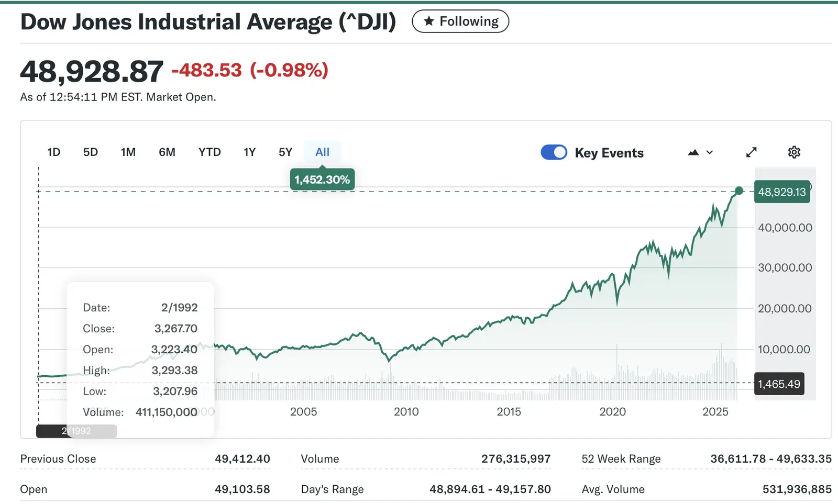Click the green 48,929.13 price label
Screen dimensions: 838x504
click(x=781, y=192)
